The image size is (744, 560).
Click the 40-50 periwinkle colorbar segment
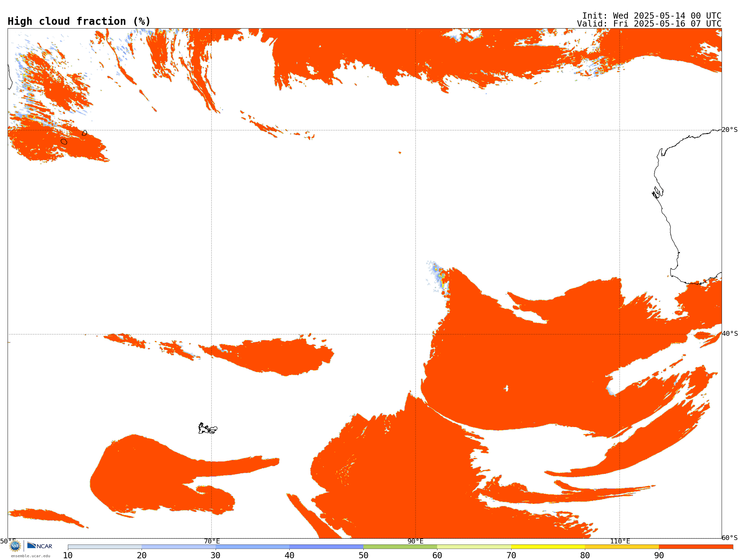(x=326, y=547)
